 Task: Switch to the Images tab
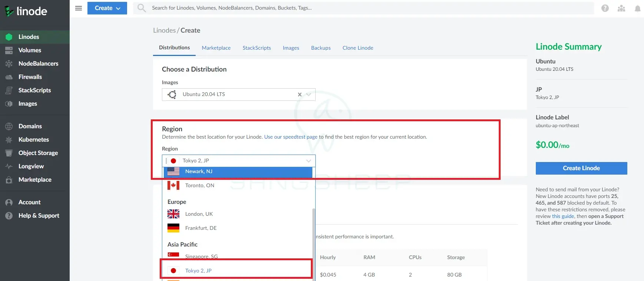[x=291, y=48]
